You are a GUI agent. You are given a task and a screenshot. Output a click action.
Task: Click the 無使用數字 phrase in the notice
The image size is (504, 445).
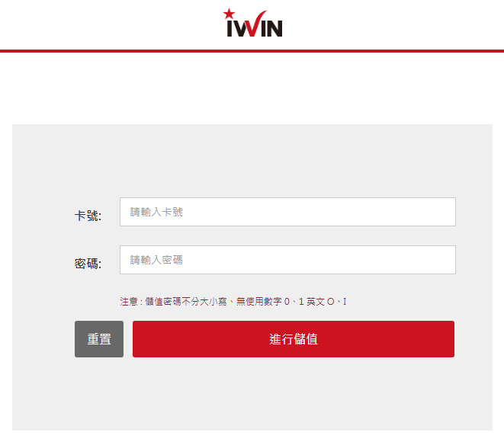coord(258,302)
